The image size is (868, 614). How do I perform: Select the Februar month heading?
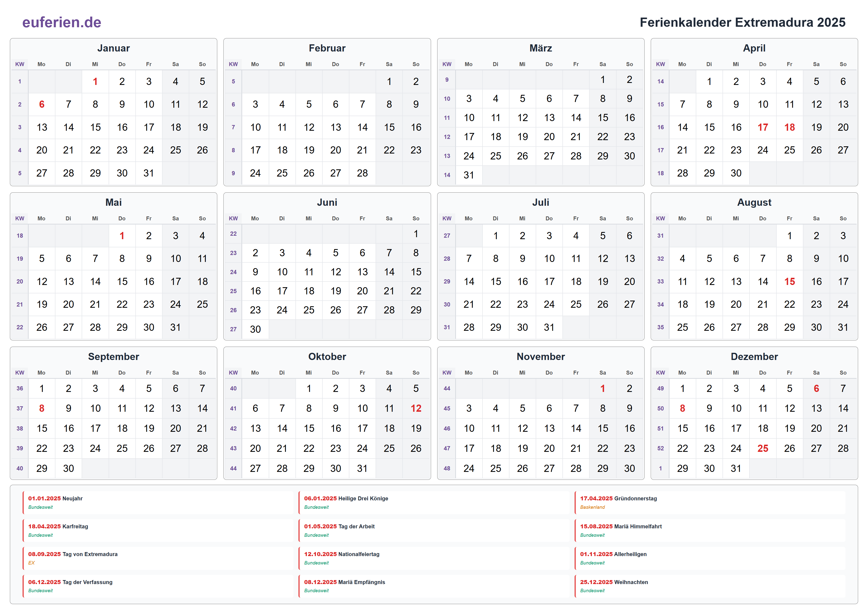coord(327,48)
